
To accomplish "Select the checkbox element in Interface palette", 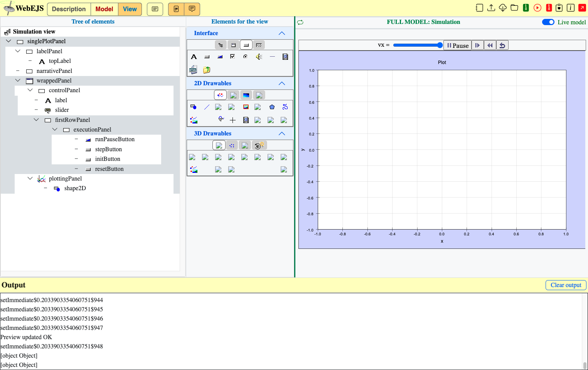I will [x=233, y=57].
